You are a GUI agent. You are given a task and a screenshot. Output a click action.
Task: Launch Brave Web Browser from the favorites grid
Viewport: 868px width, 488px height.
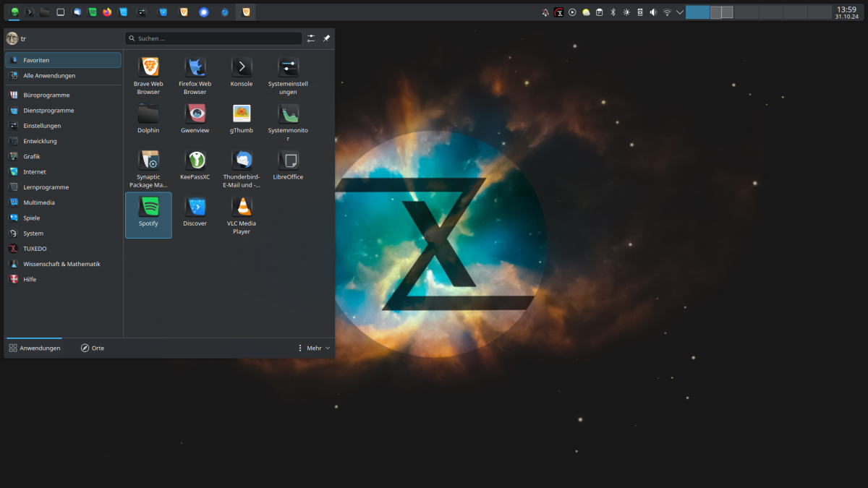click(148, 76)
